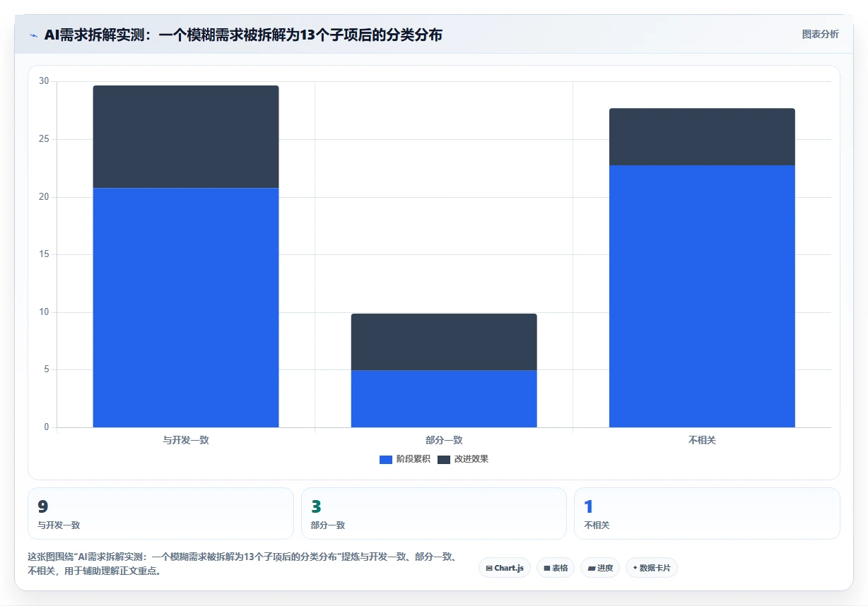Toggle the 改进效果 legend item
868x606 pixels.
click(x=462, y=459)
